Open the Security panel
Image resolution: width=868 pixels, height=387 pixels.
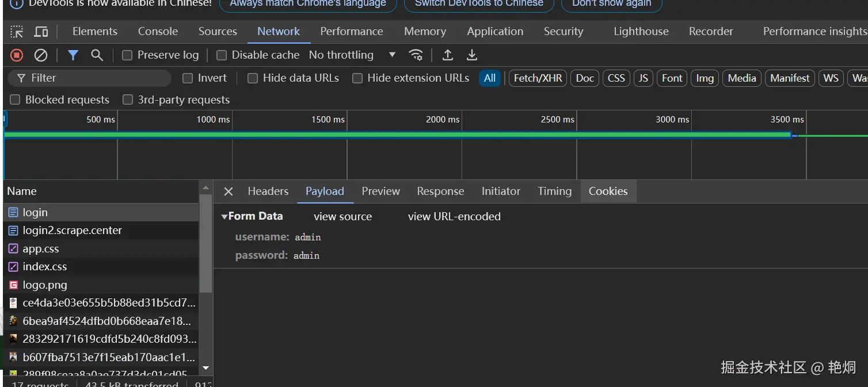(564, 32)
